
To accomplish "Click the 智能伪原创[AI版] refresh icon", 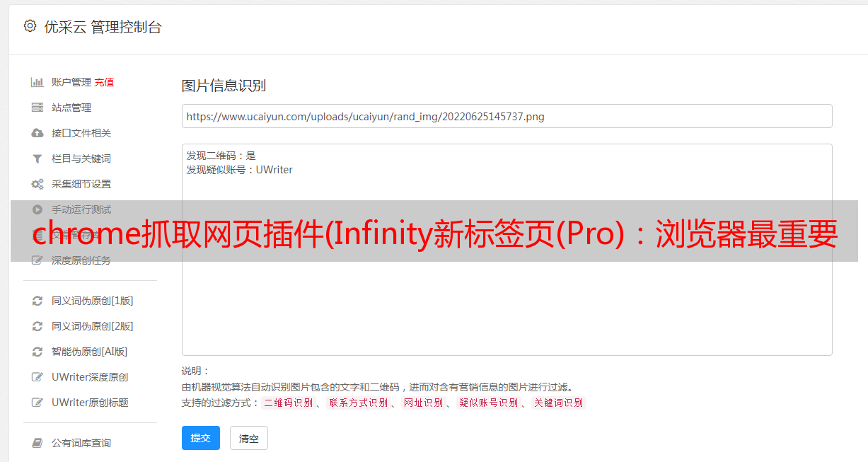I will [37, 352].
